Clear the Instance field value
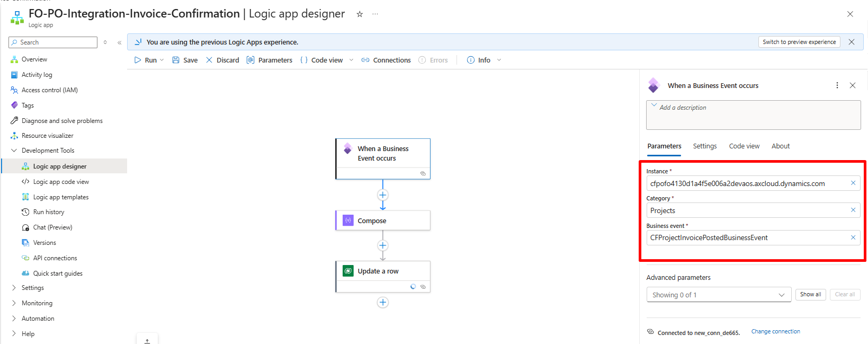This screenshot has height=344, width=868. pos(853,183)
